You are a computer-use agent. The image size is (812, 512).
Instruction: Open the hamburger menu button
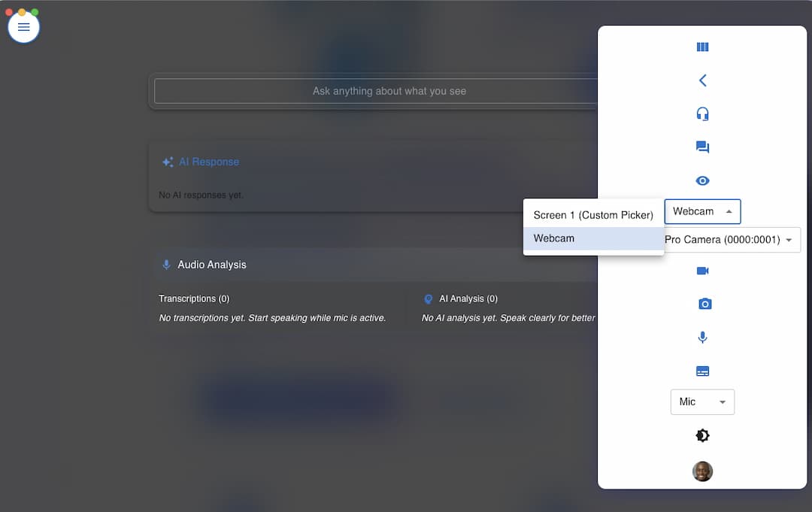[23, 27]
